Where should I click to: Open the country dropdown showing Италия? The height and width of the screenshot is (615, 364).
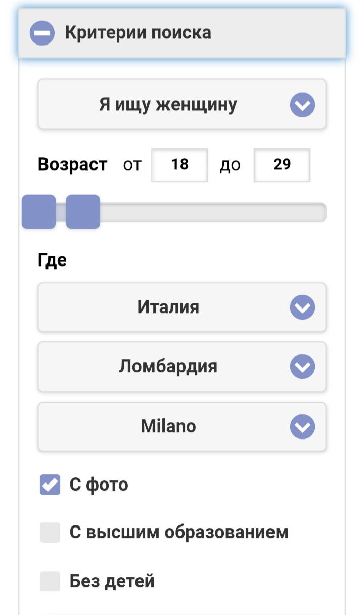(168, 307)
